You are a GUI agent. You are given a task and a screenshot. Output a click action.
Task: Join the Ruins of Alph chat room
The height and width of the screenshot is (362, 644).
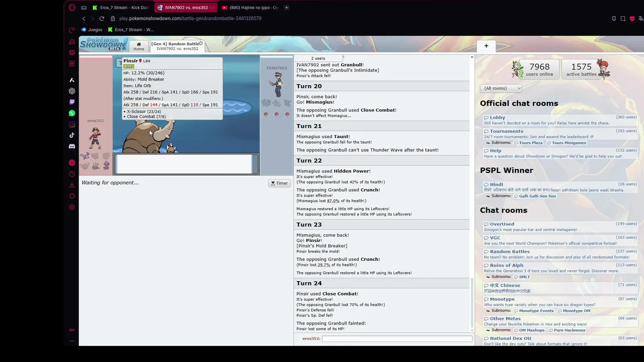pos(560,267)
